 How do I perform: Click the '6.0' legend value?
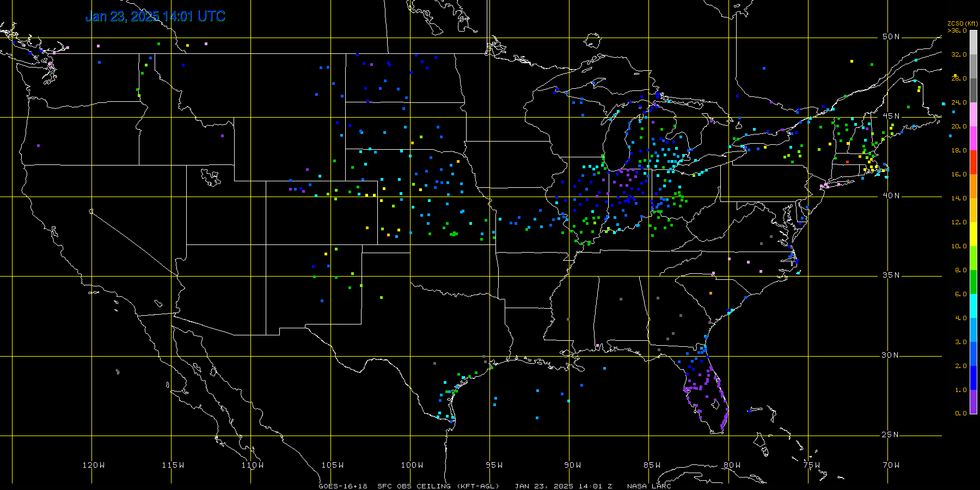click(961, 294)
